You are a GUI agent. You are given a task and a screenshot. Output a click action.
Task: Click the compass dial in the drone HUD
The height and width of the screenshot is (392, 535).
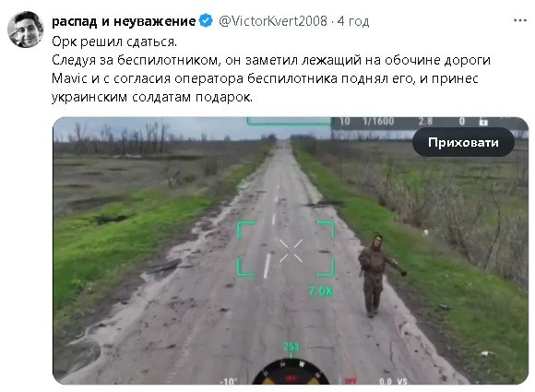coord(291,373)
